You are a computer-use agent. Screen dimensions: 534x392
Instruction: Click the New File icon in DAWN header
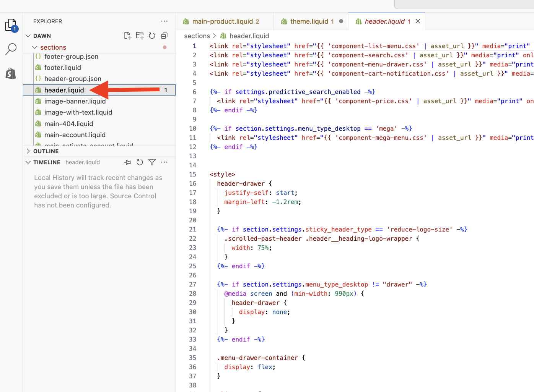[x=127, y=36]
